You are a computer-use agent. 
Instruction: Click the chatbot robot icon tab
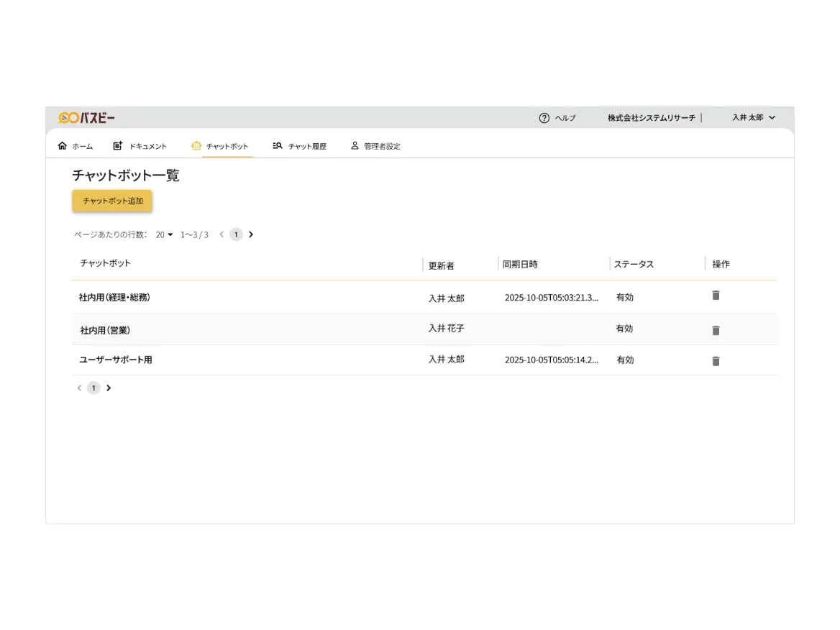point(196,145)
